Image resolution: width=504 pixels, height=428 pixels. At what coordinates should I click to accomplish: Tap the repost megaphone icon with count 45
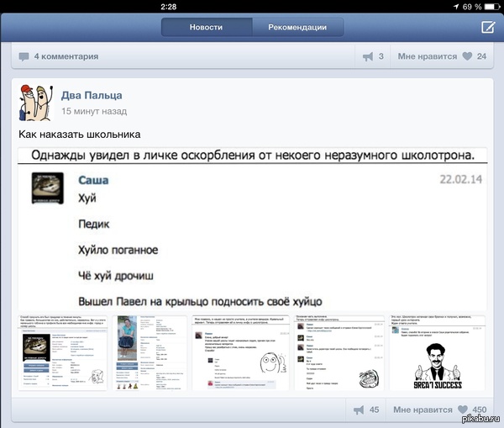[359, 410]
